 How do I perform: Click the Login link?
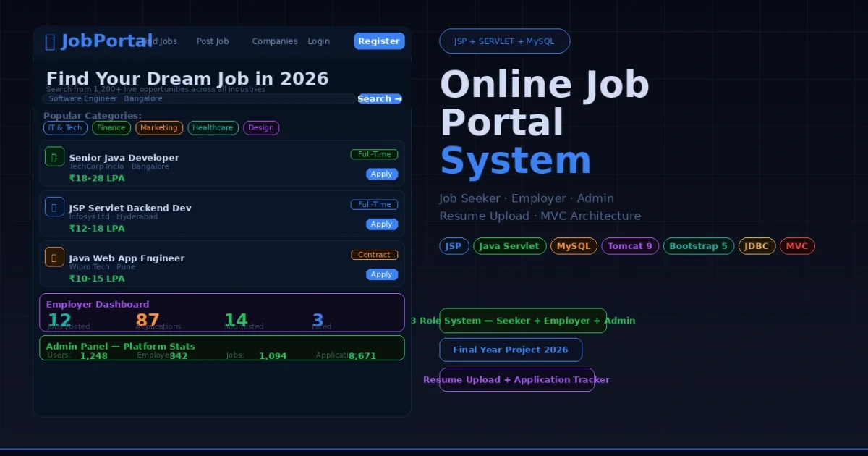tap(318, 41)
